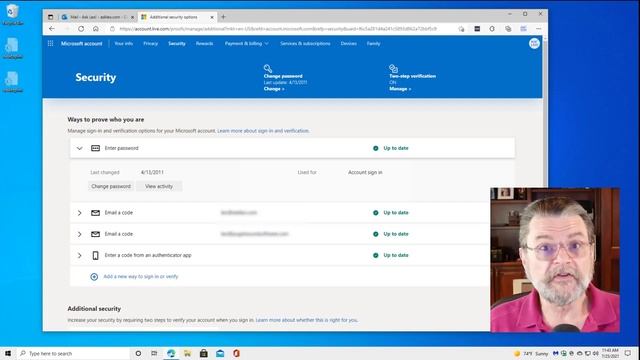Open File Explorer from the taskbar

click(187, 353)
